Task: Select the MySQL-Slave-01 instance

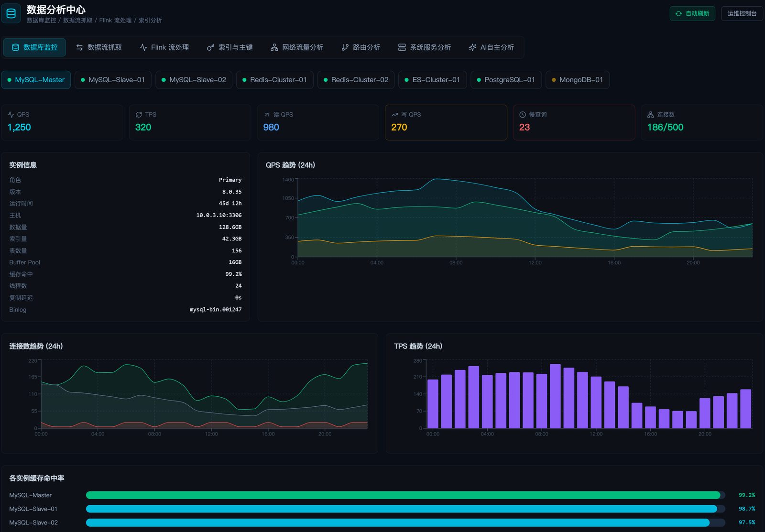Action: point(113,80)
